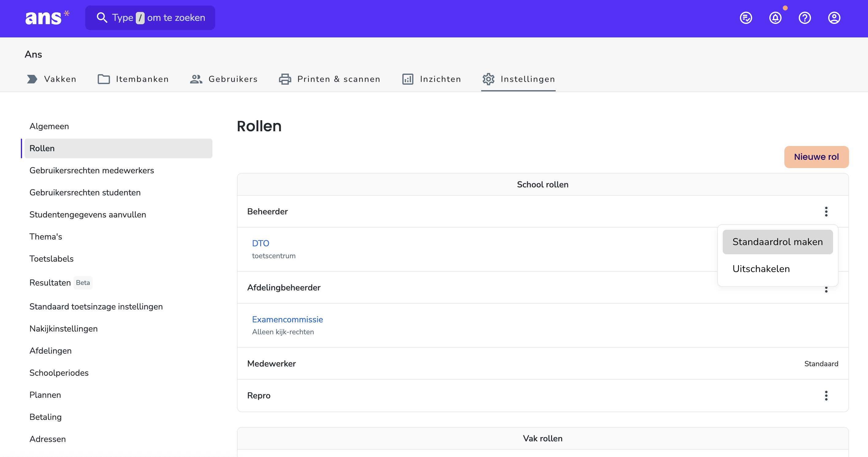Click the Vak rollen section header

coord(542,439)
